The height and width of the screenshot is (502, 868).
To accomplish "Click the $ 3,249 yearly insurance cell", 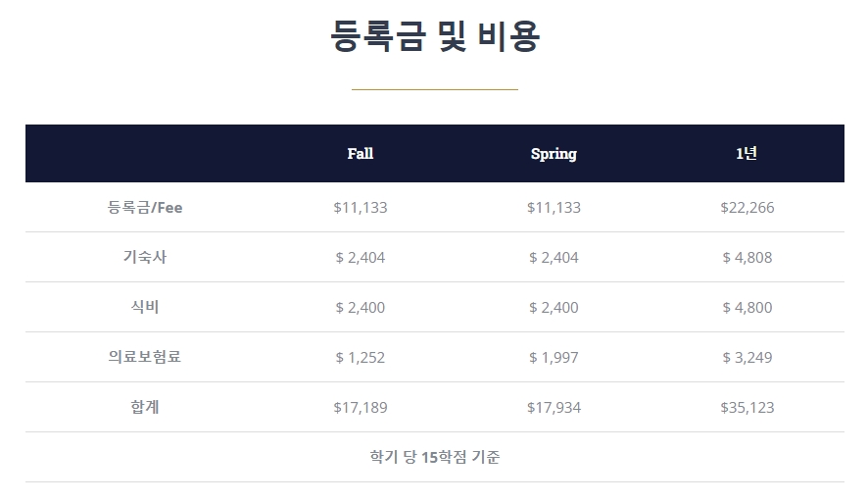I will coord(747,358).
